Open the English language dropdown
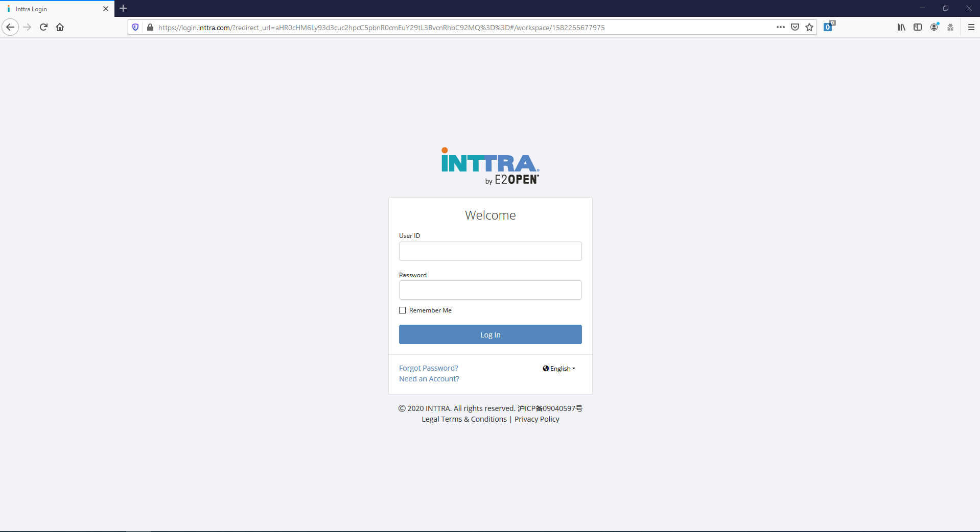Image resolution: width=980 pixels, height=532 pixels. (x=558, y=368)
